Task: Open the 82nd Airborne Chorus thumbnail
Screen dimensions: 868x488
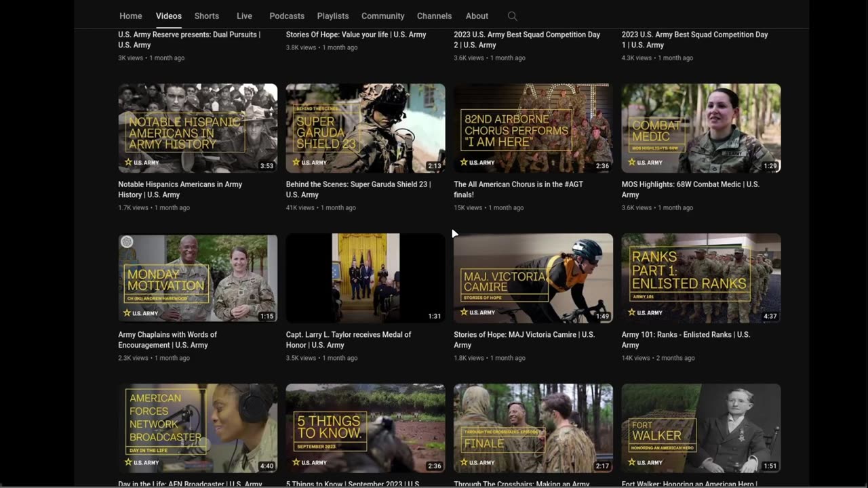Action: [533, 128]
